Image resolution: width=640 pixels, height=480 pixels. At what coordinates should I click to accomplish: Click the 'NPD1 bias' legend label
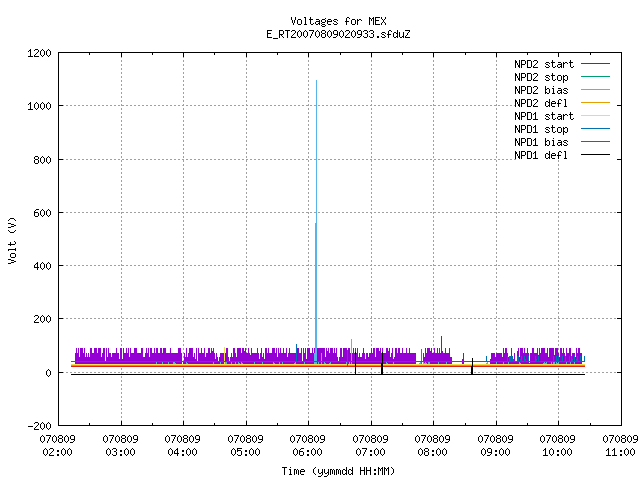pos(541,142)
